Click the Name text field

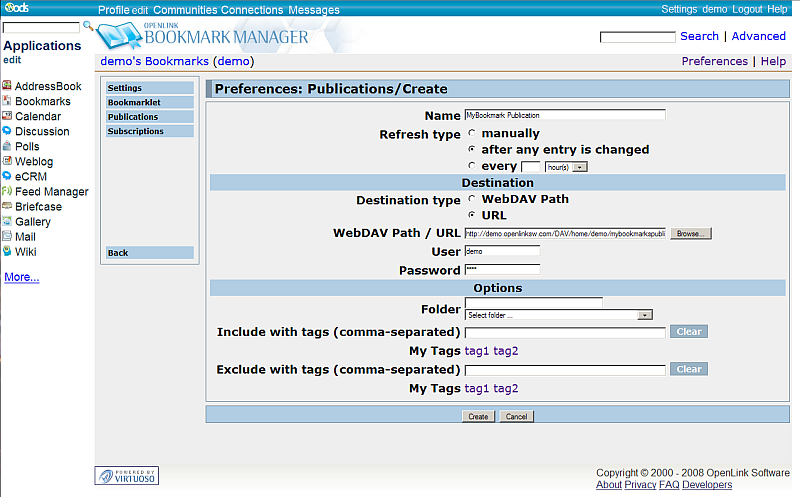tap(564, 115)
